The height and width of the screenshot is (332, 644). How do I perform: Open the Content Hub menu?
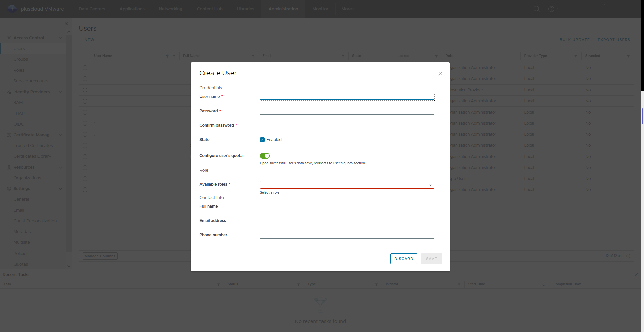tap(210, 9)
